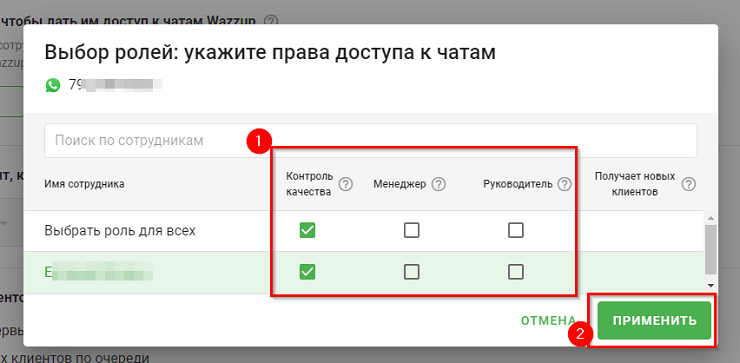The height and width of the screenshot is (363, 740).
Task: Click the employee list scrollbar thumb
Action: click(710, 249)
